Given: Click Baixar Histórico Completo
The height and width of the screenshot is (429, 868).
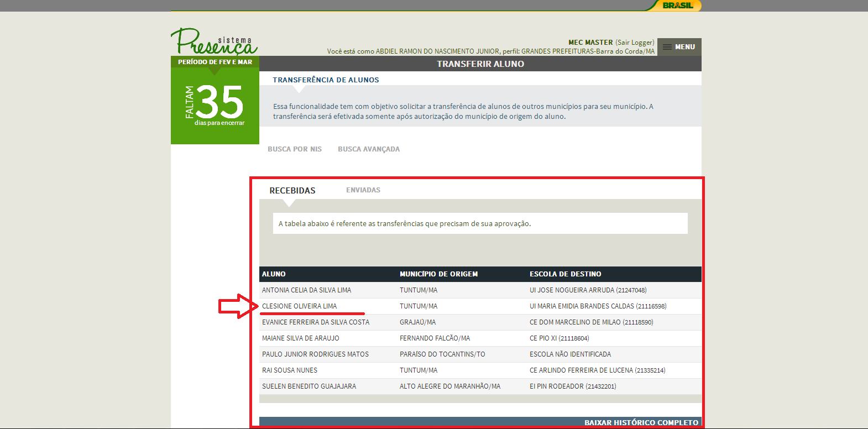Looking at the screenshot, I should 641,422.
